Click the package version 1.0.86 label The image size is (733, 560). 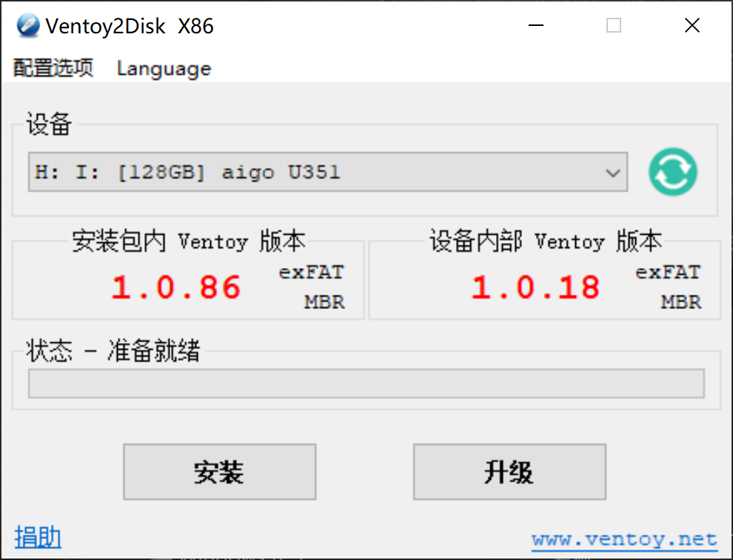click(175, 287)
